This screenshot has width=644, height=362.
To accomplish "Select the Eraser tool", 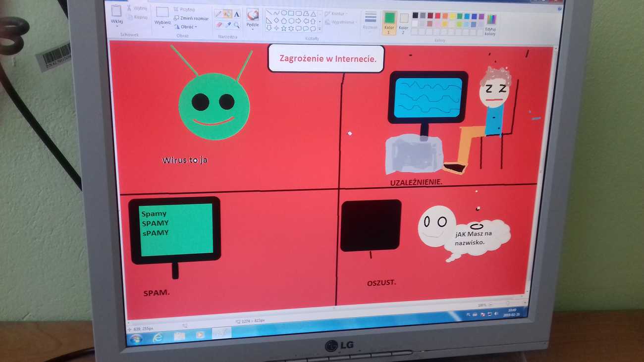I will tap(218, 25).
